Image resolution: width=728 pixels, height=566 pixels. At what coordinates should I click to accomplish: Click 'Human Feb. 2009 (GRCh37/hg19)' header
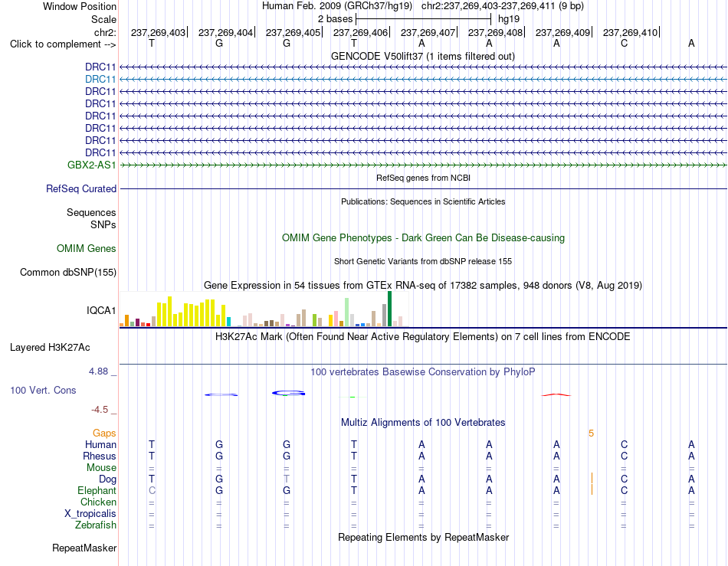[337, 6]
